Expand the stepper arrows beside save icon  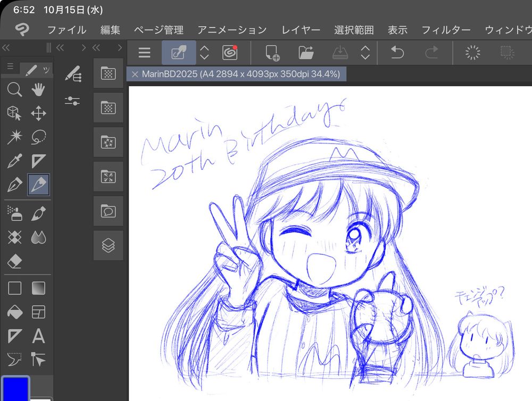[365, 53]
